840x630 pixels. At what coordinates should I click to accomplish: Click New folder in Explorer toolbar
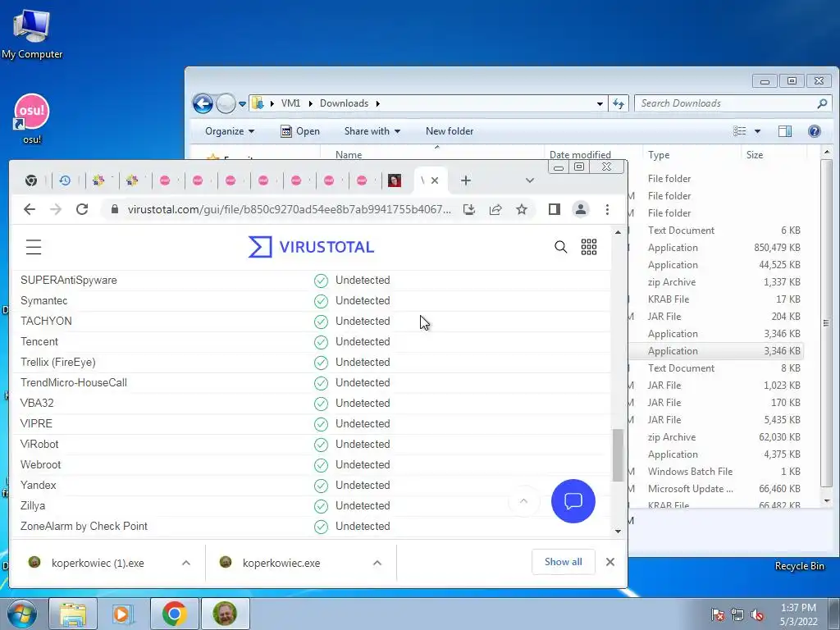tap(450, 131)
